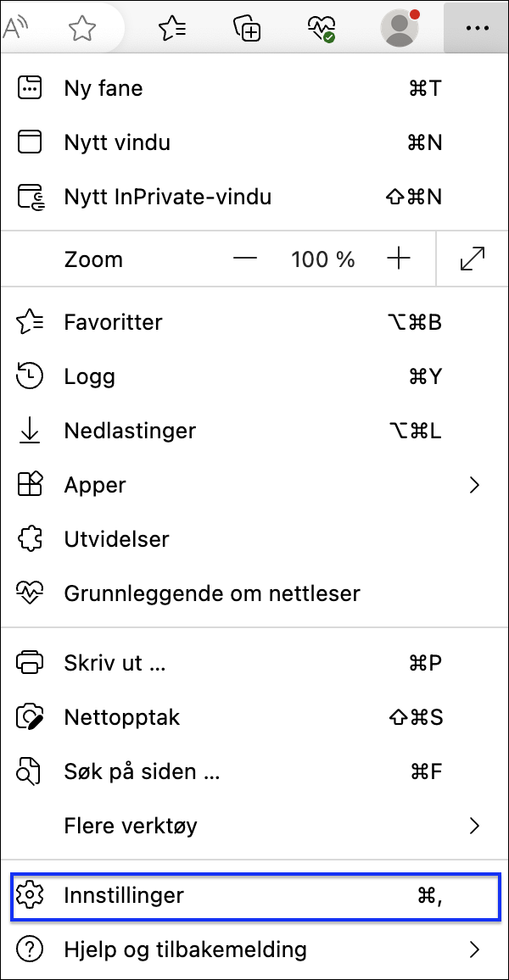The width and height of the screenshot is (509, 980).
Task: Click the Browser Essentials heartbeat icon
Action: coord(322,29)
